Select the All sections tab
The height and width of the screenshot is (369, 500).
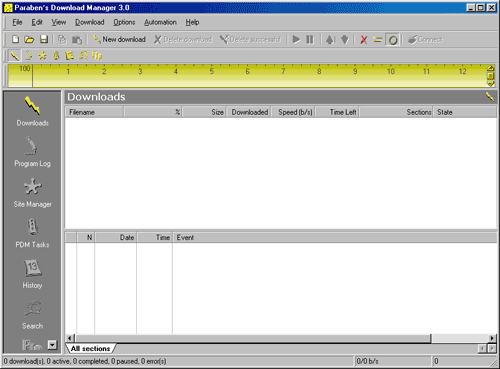click(91, 349)
